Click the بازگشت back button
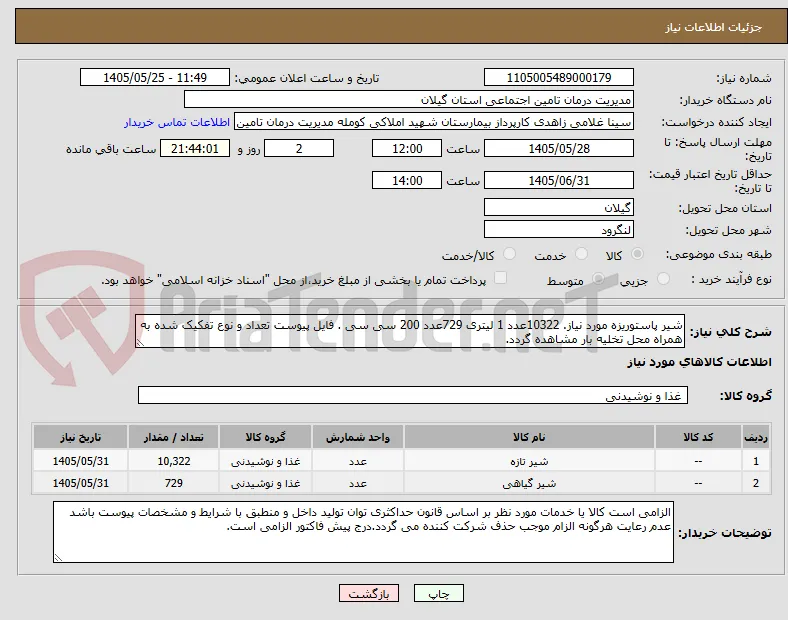The width and height of the screenshot is (788, 620). (369, 593)
